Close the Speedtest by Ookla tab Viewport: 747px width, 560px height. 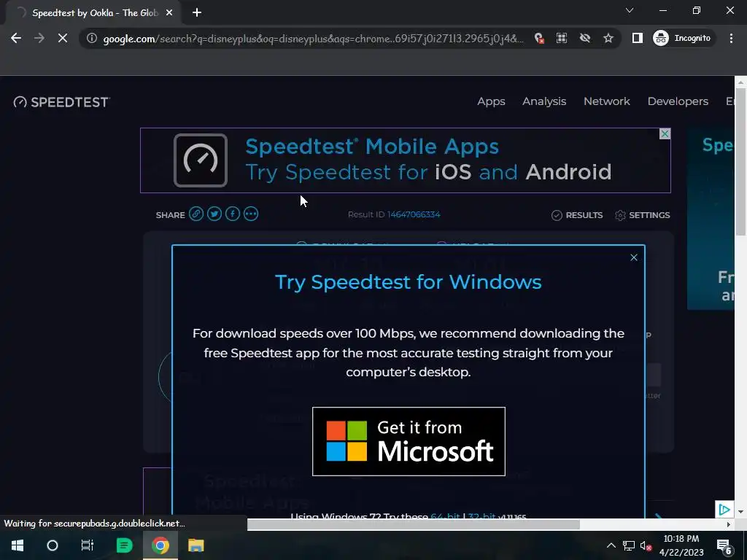coord(169,13)
